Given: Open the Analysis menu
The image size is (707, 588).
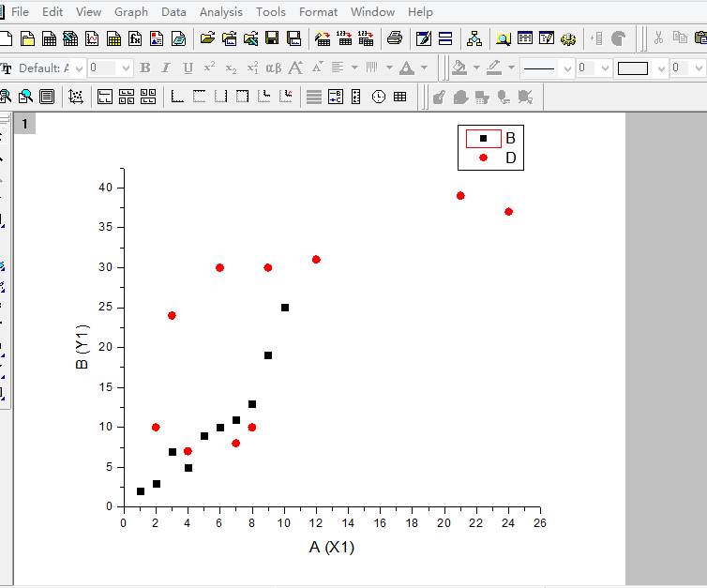Looking at the screenshot, I should tap(221, 12).
